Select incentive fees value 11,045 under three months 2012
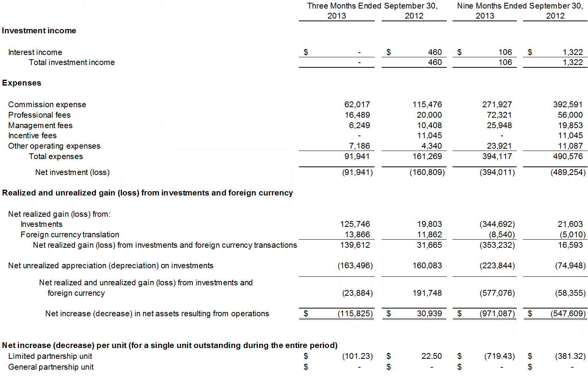The image size is (588, 384). (x=430, y=135)
